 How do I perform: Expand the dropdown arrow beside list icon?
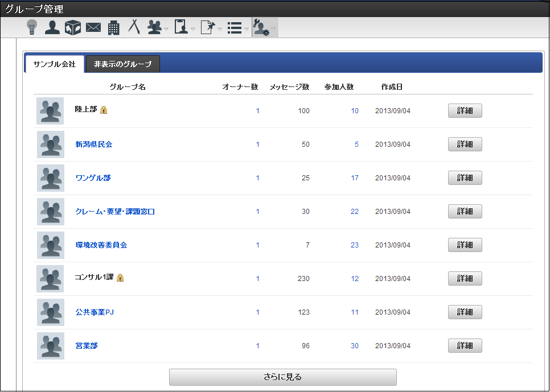247,29
